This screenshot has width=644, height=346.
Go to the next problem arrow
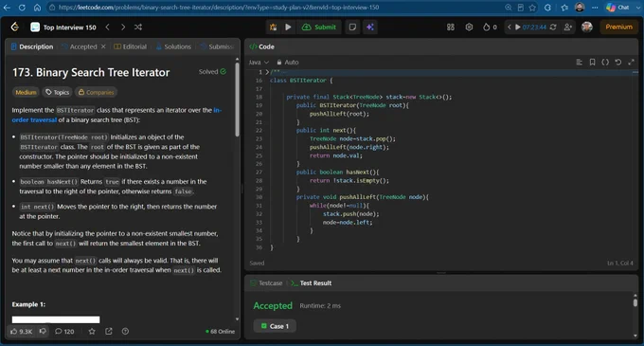[x=123, y=27]
